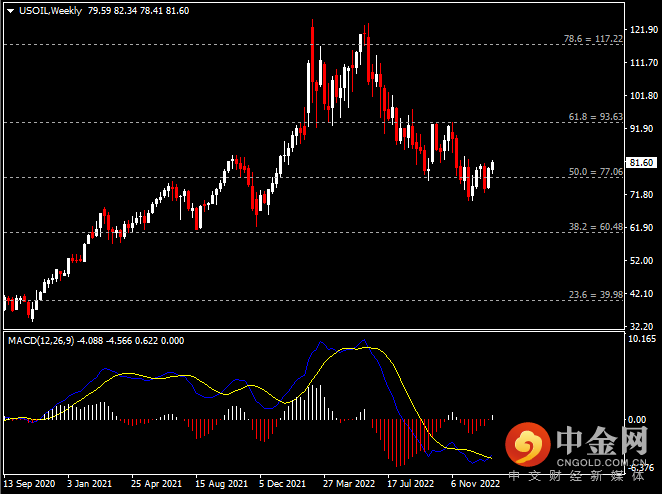Click the 61.90 price axis value
The image size is (662, 494).
click(x=642, y=228)
